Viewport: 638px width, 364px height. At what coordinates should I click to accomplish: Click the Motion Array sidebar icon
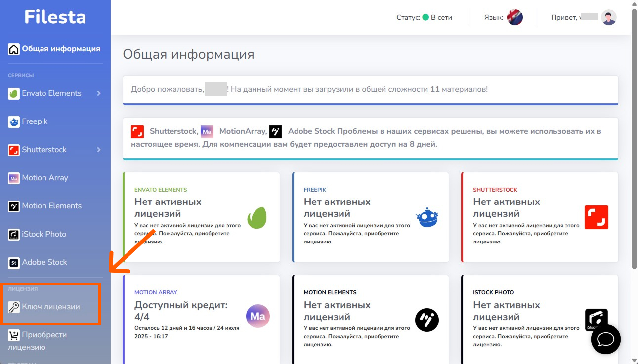coord(14,178)
